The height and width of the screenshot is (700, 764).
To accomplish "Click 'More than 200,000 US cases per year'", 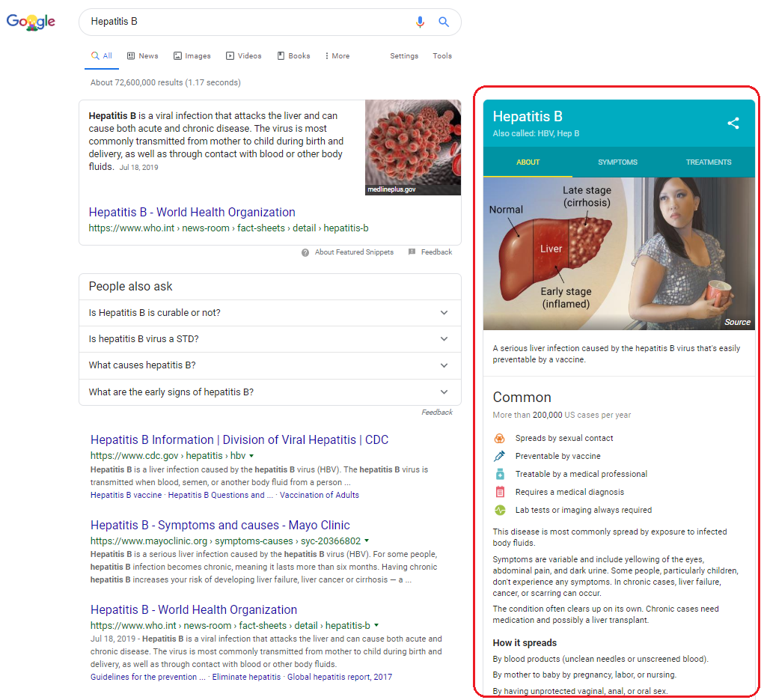I will point(561,416).
